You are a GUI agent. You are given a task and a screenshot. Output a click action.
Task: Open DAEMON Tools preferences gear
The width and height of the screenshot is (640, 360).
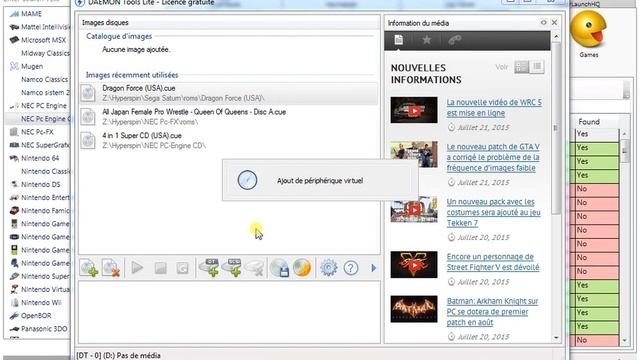pyautogui.click(x=329, y=268)
